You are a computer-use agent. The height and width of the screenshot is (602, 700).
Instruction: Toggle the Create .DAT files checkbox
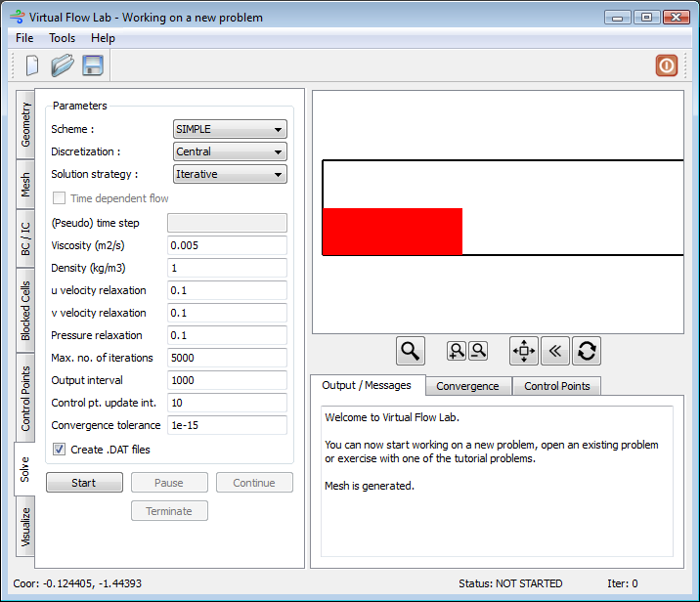point(60,450)
